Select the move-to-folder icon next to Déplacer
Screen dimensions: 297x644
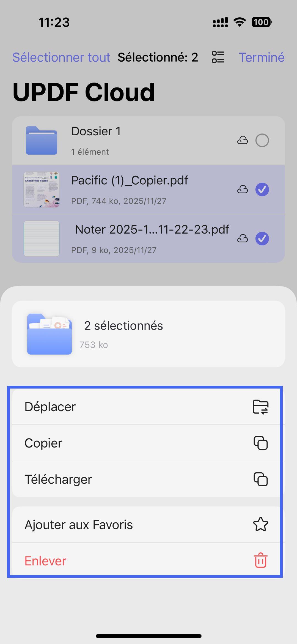pos(260,407)
